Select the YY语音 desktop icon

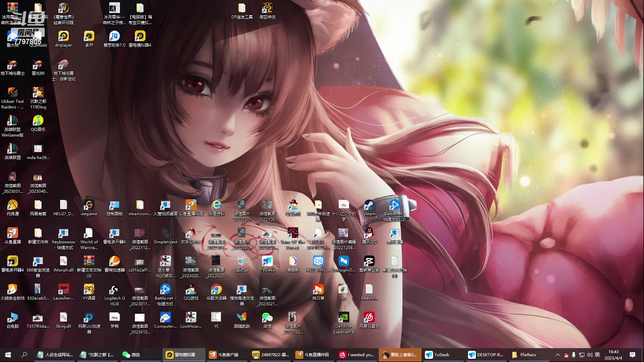click(x=89, y=292)
